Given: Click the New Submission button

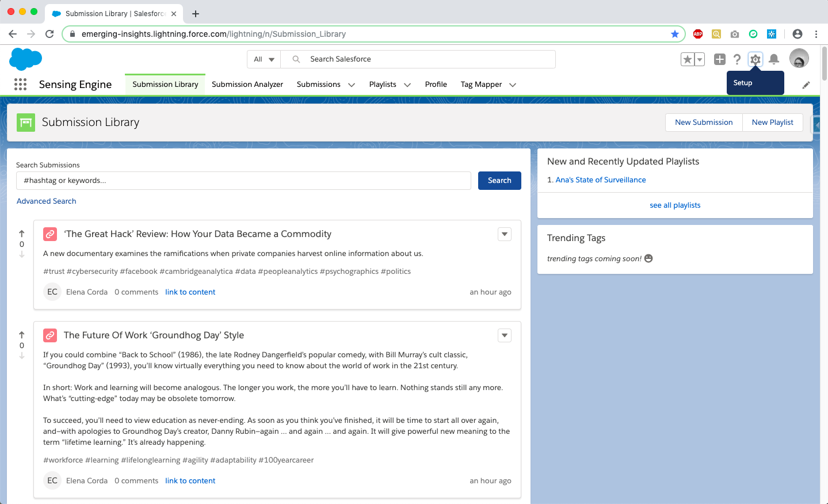Looking at the screenshot, I should (704, 123).
